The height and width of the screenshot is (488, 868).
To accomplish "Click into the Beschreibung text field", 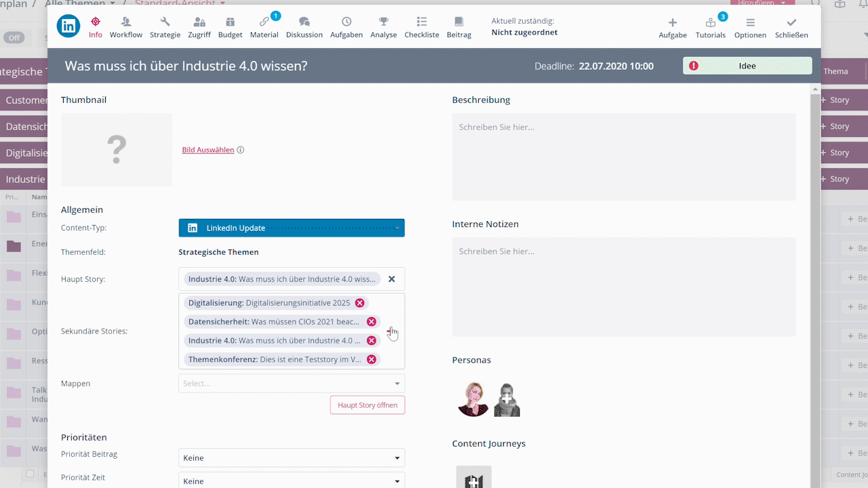I will [x=624, y=157].
